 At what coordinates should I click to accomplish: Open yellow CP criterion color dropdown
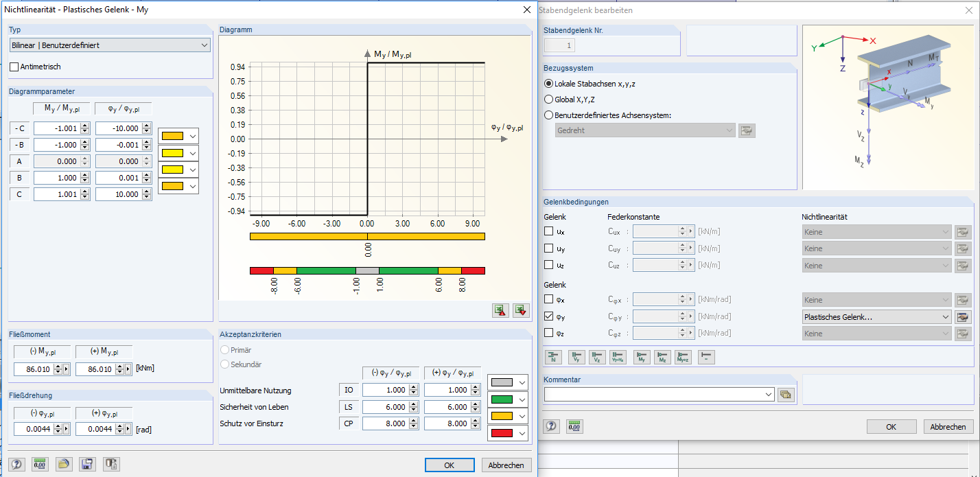pos(522,417)
